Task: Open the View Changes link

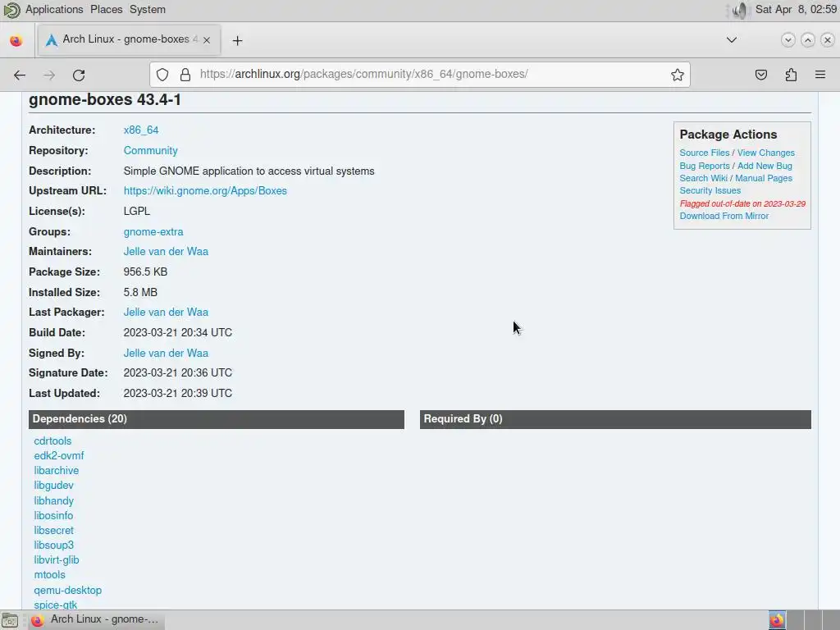Action: [766, 153]
